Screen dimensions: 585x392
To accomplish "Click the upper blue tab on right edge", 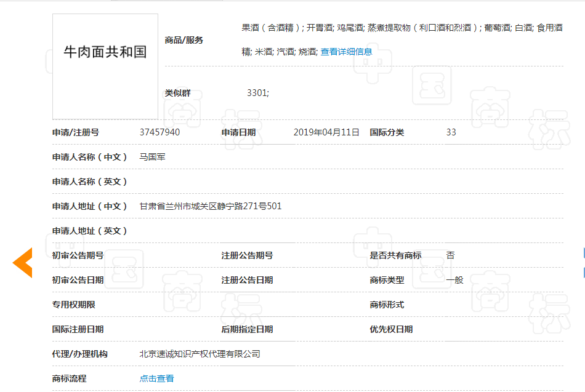I will click(582, 252).
